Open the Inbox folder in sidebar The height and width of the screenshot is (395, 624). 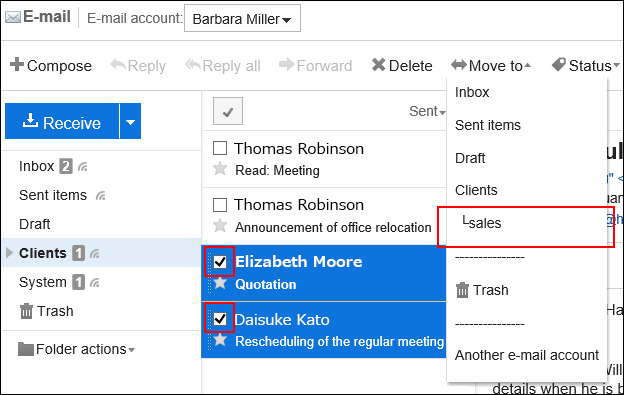pos(37,166)
